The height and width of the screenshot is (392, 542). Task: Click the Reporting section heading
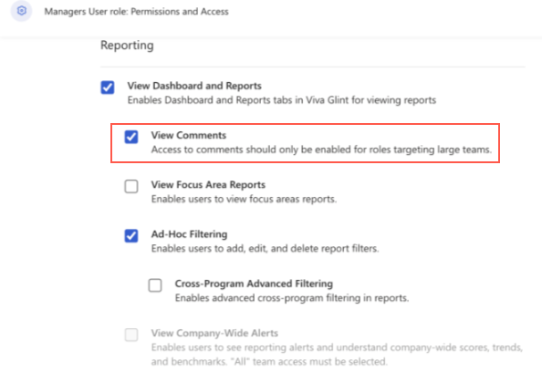click(x=127, y=46)
